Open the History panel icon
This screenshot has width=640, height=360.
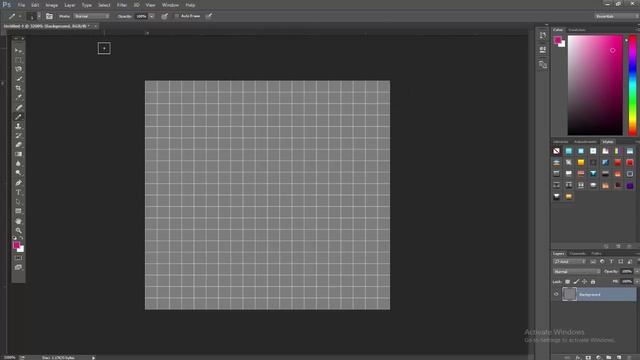[542, 36]
